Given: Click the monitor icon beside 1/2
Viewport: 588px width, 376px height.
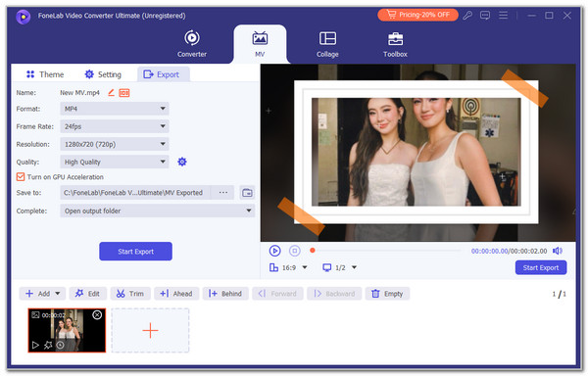Looking at the screenshot, I should pyautogui.click(x=327, y=267).
